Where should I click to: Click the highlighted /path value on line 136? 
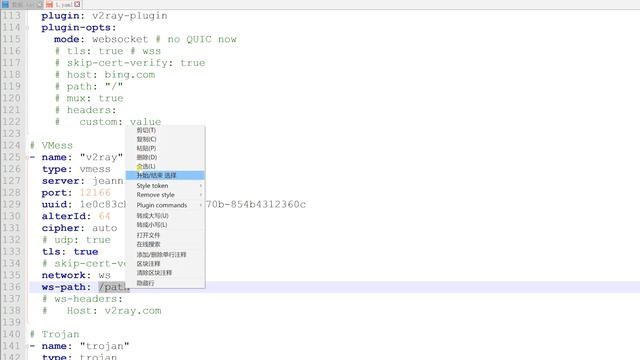point(114,287)
